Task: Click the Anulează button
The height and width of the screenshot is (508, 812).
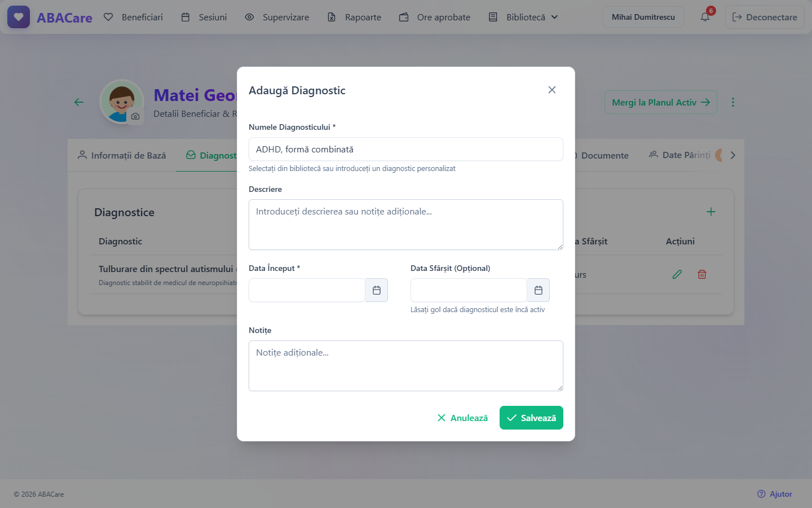Action: tap(462, 418)
